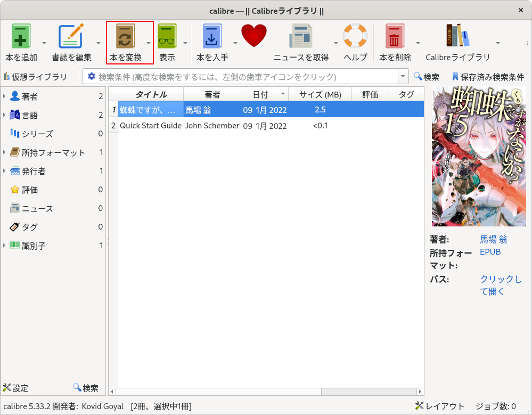Click the 本を追加 (Add books) icon
Image resolution: width=532 pixels, height=415 pixels.
click(x=21, y=36)
